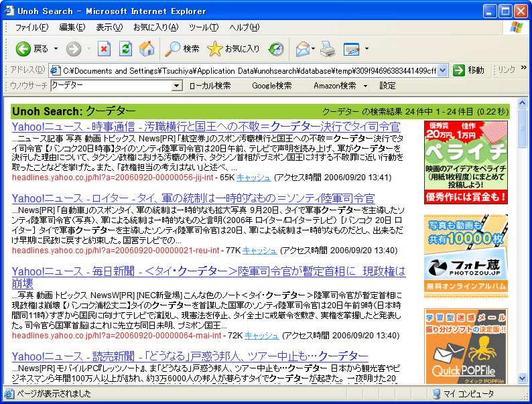Refresh the page with green arrows icon
The image size is (532, 404).
click(125, 49)
